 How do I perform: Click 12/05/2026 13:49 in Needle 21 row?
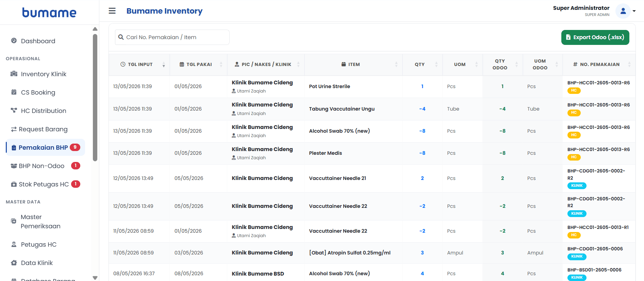coord(133,178)
